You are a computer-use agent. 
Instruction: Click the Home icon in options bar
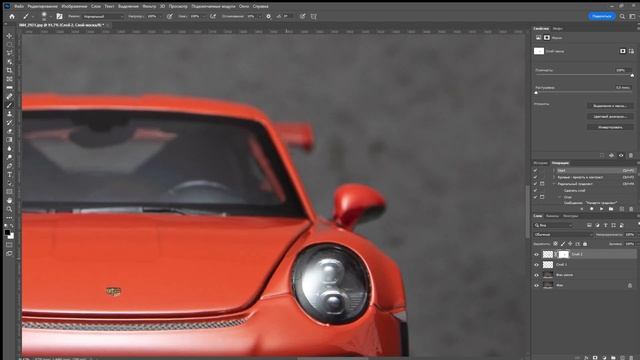(x=12, y=16)
